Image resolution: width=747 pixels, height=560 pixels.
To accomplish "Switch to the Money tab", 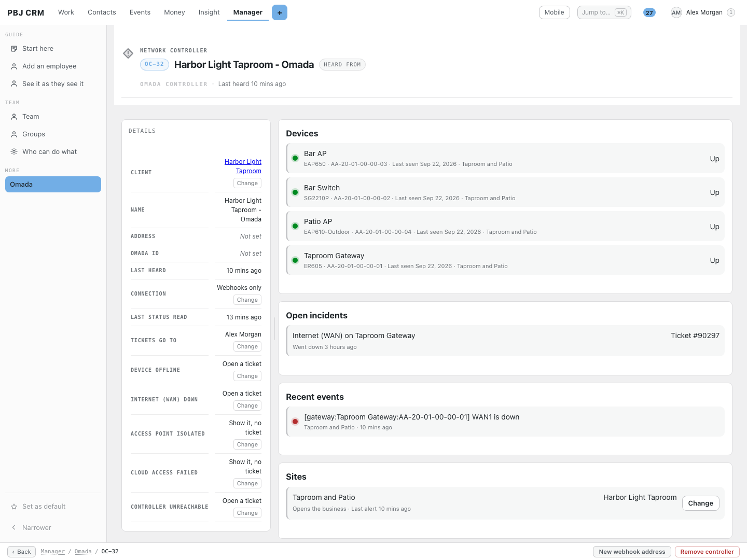I will point(174,12).
